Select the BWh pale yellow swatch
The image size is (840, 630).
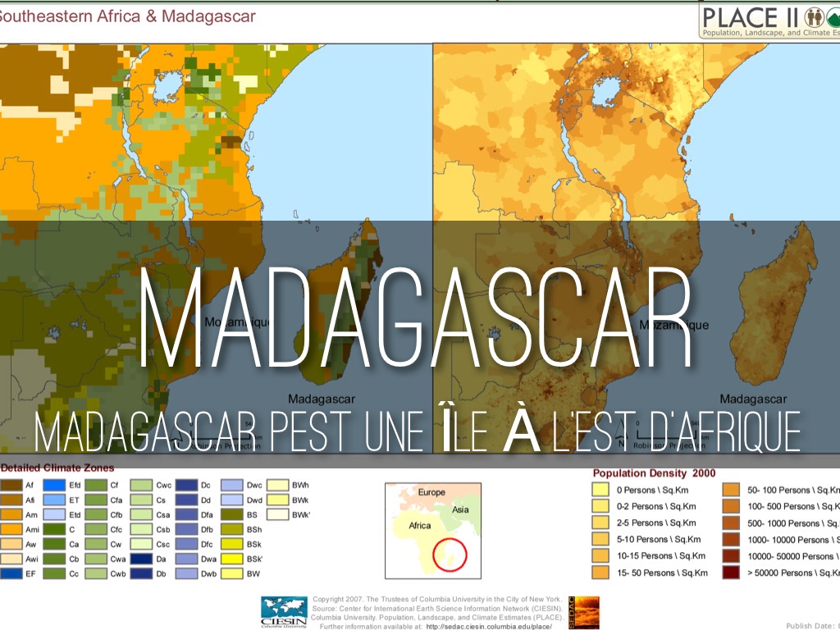coord(276,486)
